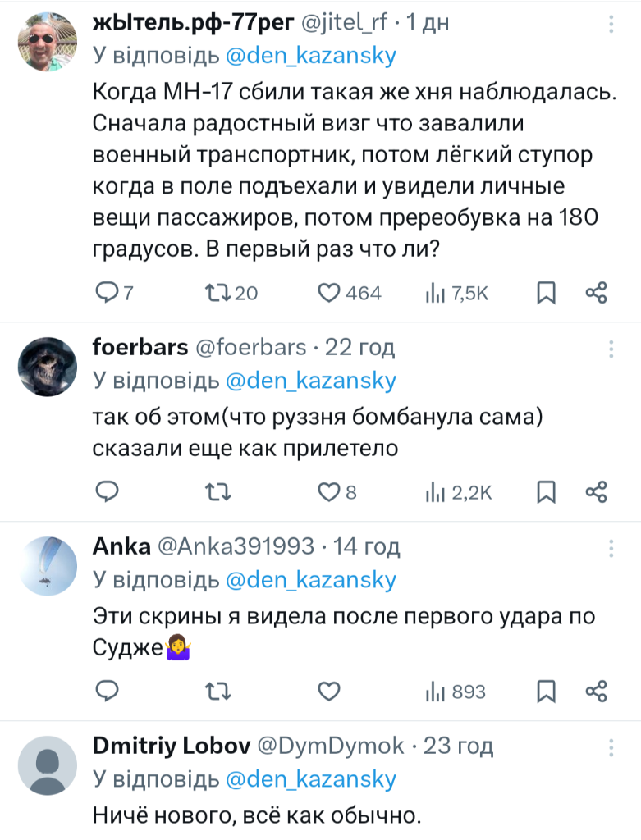
Task: Share the Anka tweet
Action: tap(597, 692)
